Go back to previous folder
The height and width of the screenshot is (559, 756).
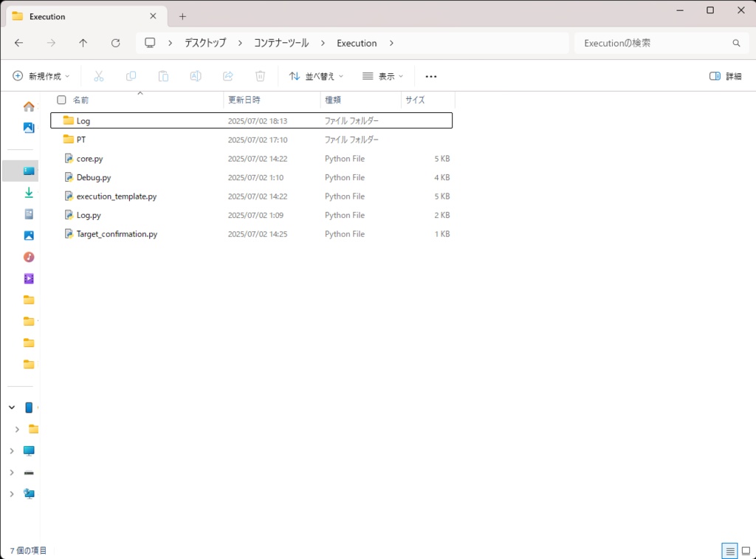click(18, 43)
